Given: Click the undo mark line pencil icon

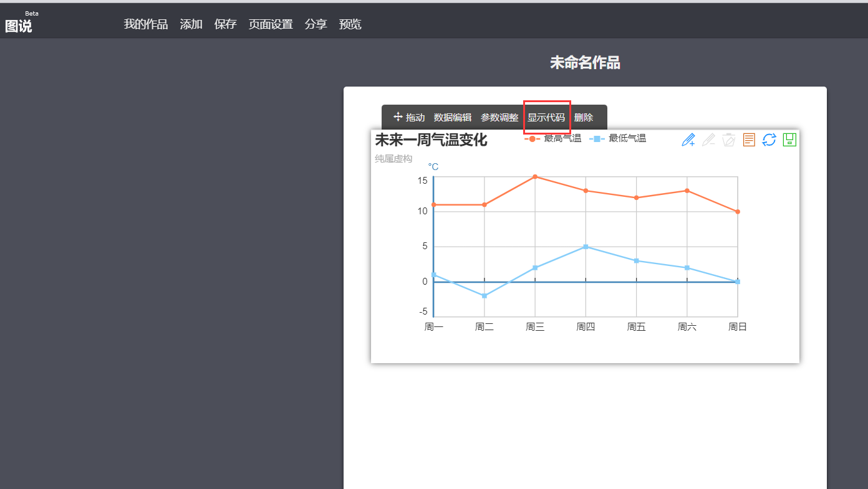Looking at the screenshot, I should (708, 140).
